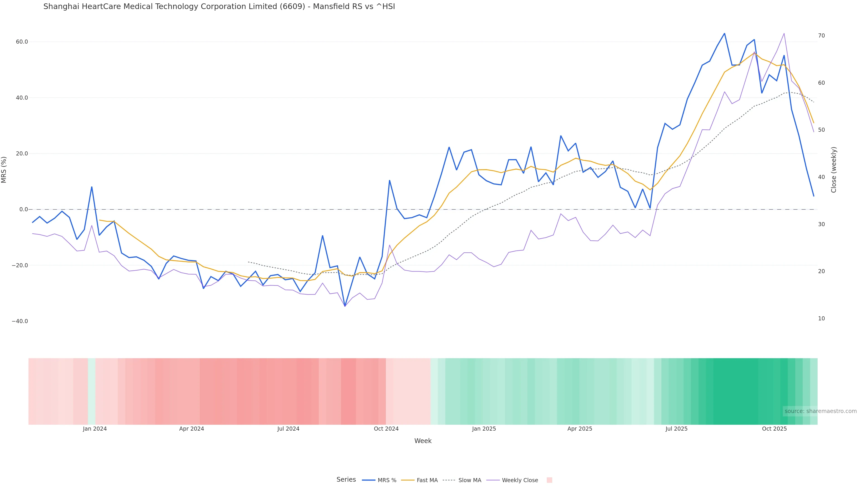Toggle the Slow MA dashed legend entry
Screen dimensions: 868x488
(462, 480)
